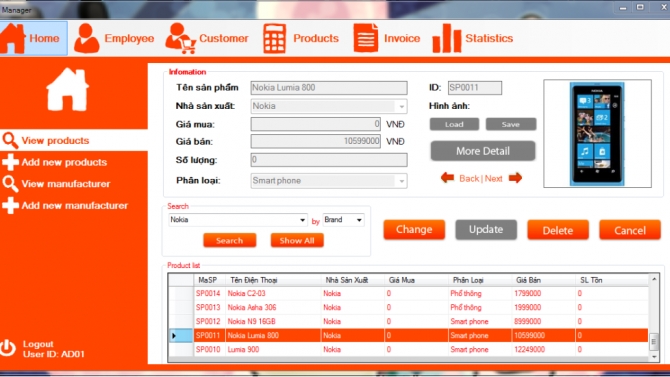Click the Delete button
Image resolution: width=670 pixels, height=377 pixels.
pos(558,230)
